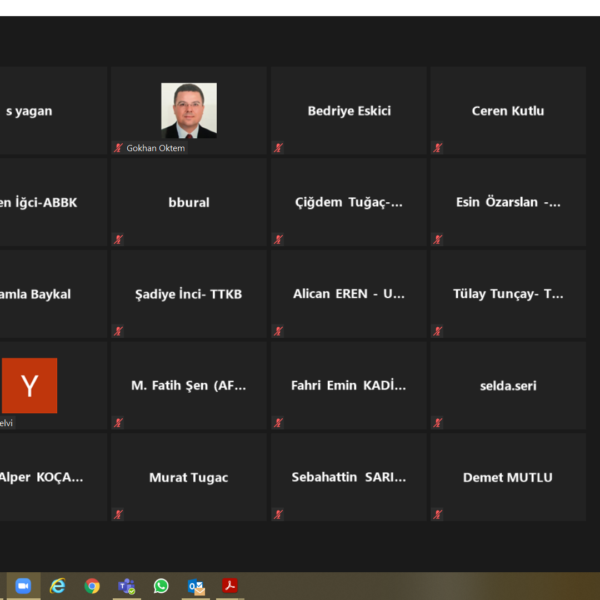Click muted mic icon on M. Fatih Şen tile

point(118,423)
